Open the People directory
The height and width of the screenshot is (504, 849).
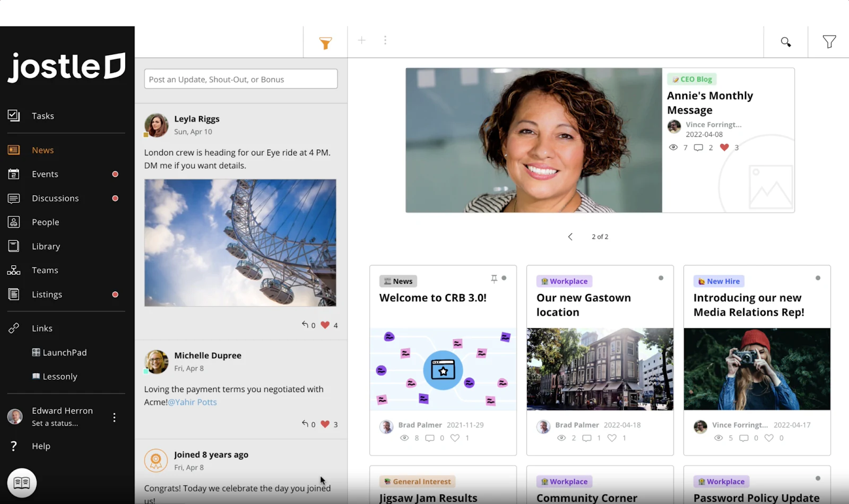coord(45,222)
